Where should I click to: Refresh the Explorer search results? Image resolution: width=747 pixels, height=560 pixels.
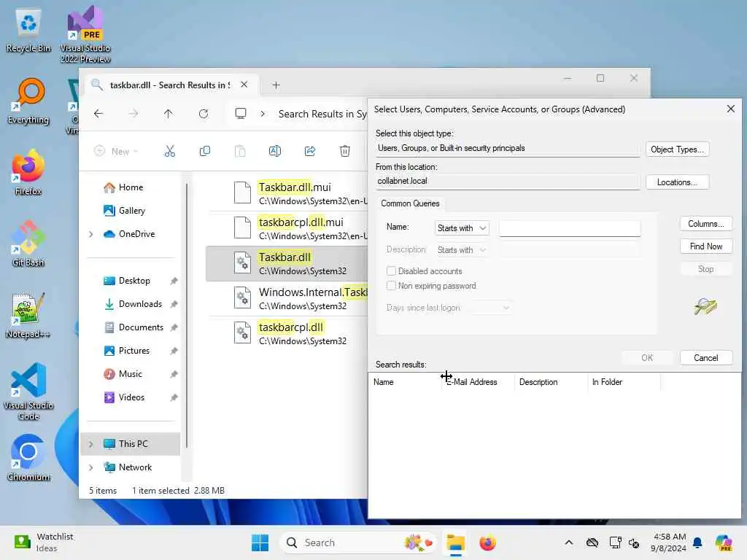point(204,113)
